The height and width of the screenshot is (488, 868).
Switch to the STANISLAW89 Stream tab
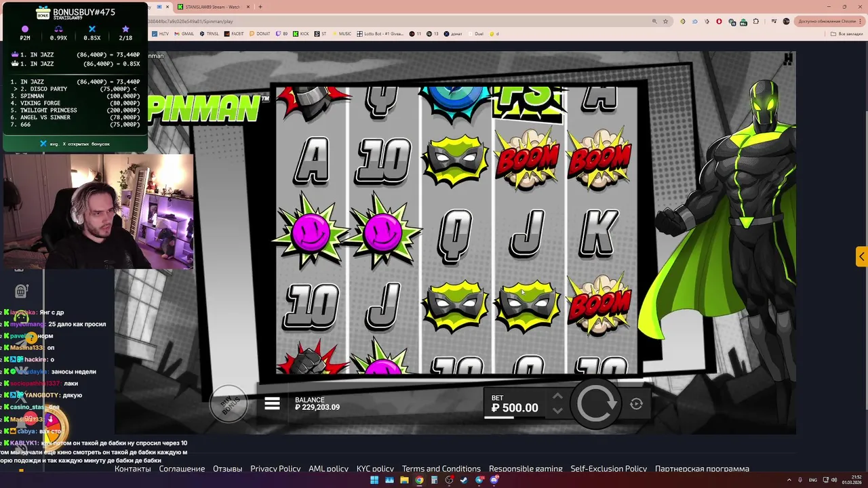coord(212,7)
